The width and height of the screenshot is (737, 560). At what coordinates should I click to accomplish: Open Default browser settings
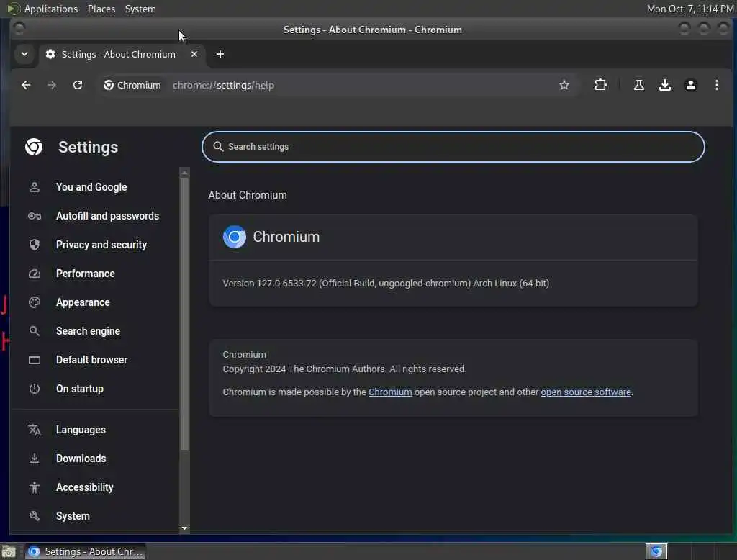[x=91, y=360]
